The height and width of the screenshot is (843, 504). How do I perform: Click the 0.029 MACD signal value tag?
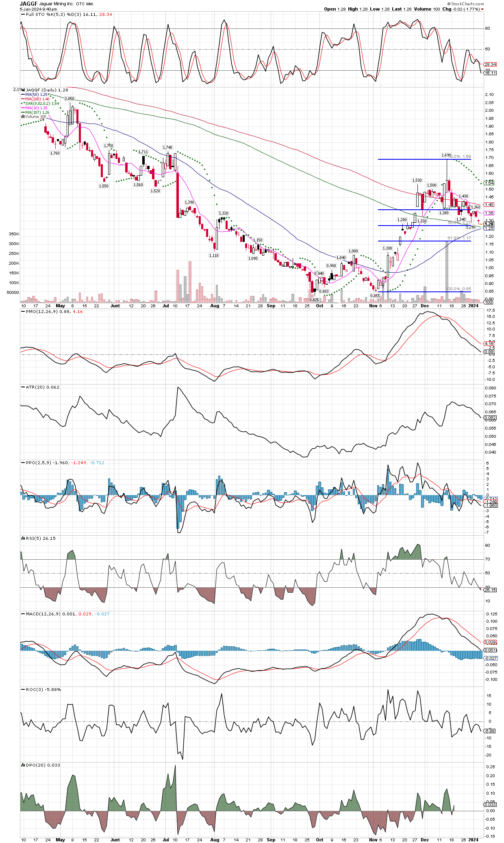(x=491, y=642)
